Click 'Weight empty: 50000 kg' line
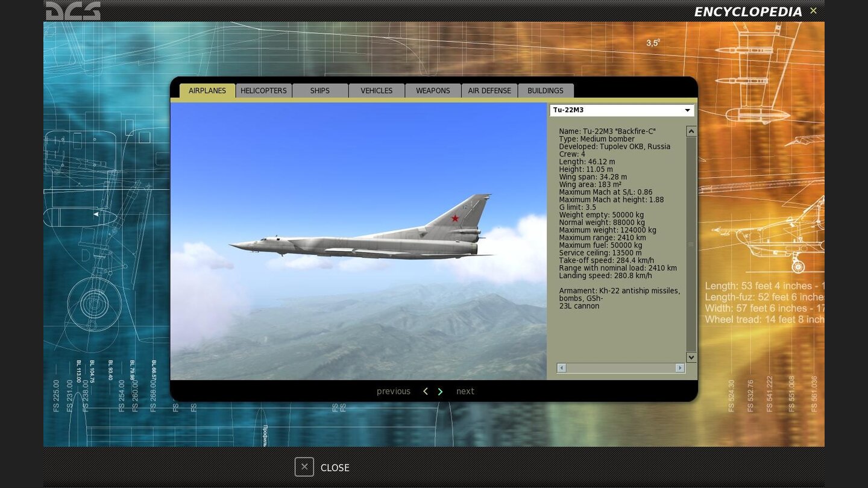 pos(601,215)
